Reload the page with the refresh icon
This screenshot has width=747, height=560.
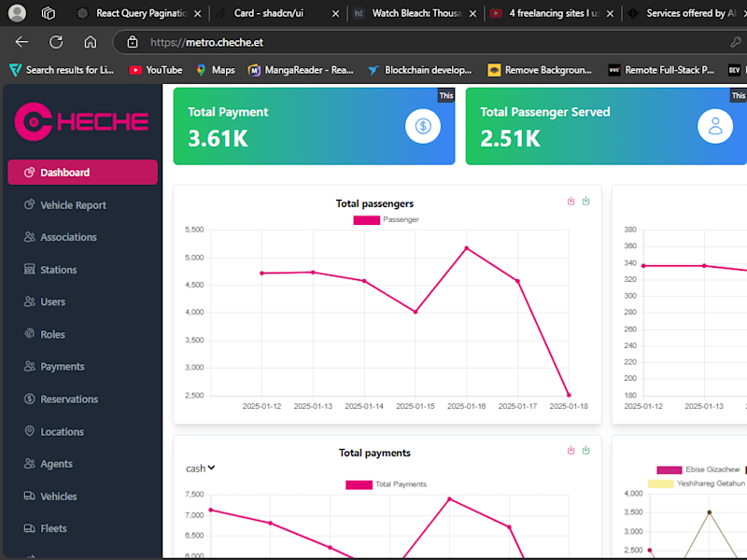coord(56,42)
